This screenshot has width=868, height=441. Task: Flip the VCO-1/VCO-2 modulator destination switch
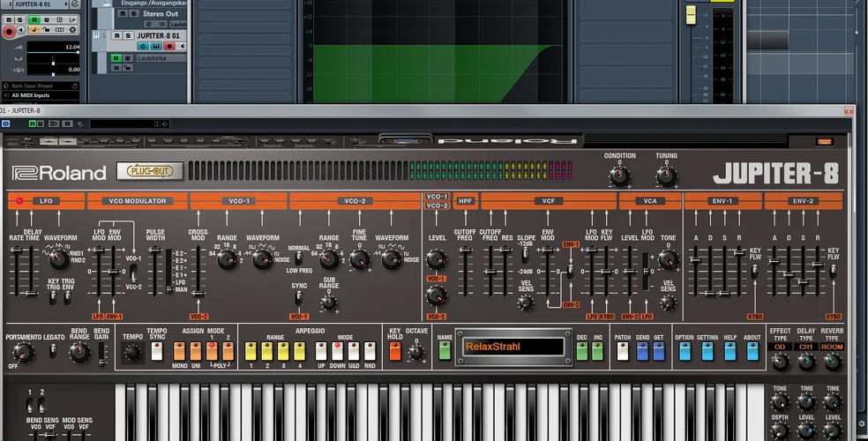[133, 273]
